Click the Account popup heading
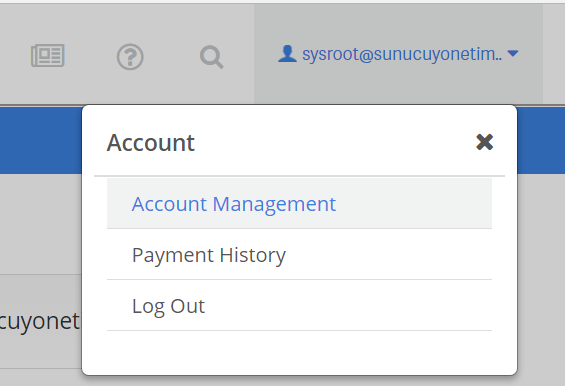The width and height of the screenshot is (565, 386). pyautogui.click(x=151, y=143)
